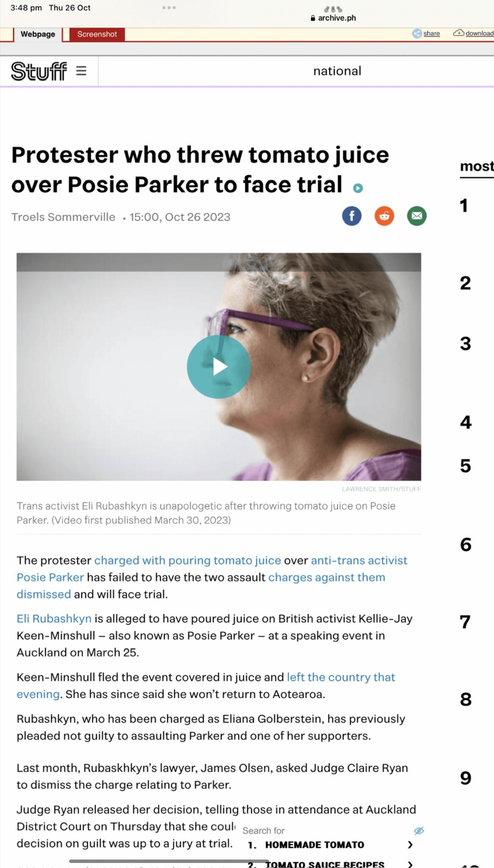The height and width of the screenshot is (868, 494).
Task: Share article on Reddit
Action: tap(384, 216)
